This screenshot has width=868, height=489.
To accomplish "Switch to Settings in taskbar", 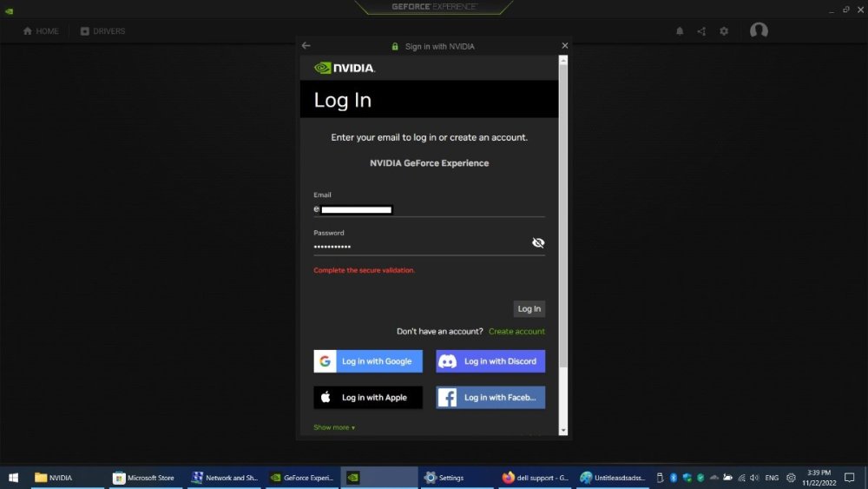I will pyautogui.click(x=457, y=478).
